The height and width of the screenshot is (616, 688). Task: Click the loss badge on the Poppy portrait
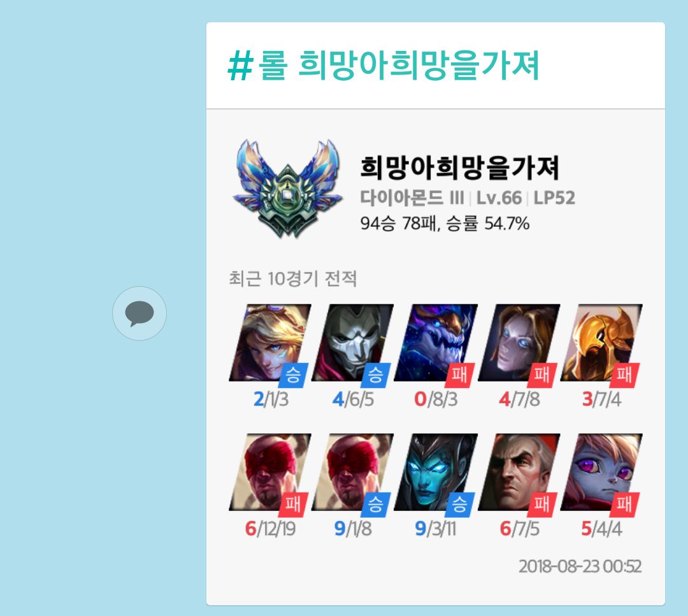click(x=624, y=505)
